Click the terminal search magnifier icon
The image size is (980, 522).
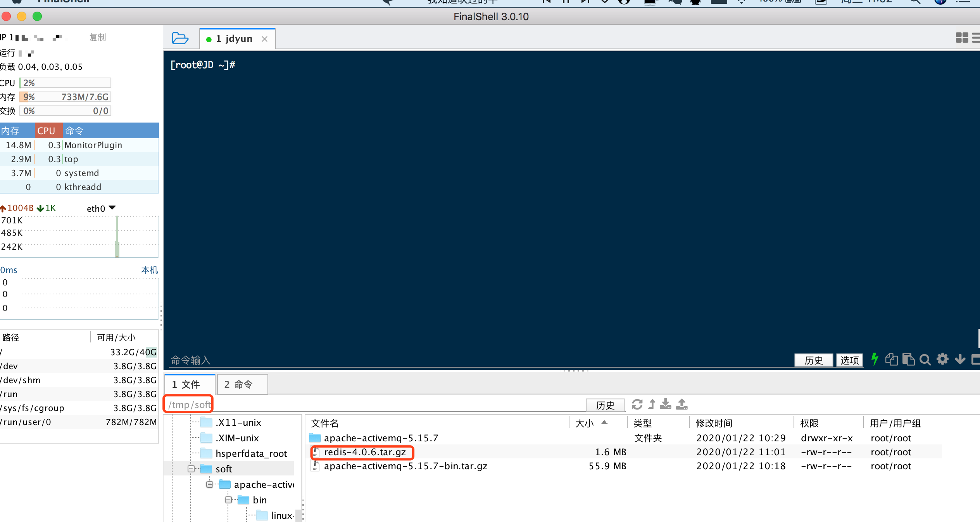pos(925,360)
